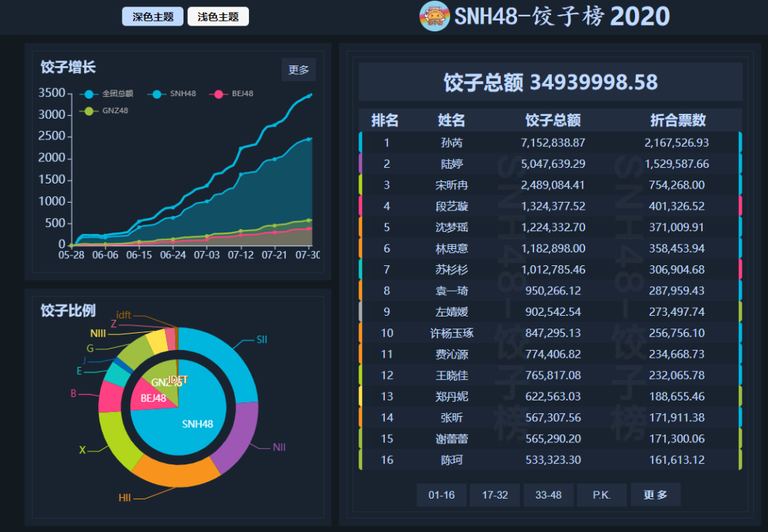The height and width of the screenshot is (532, 768).
Task: Show ranks 17-32 page
Action: (x=495, y=495)
